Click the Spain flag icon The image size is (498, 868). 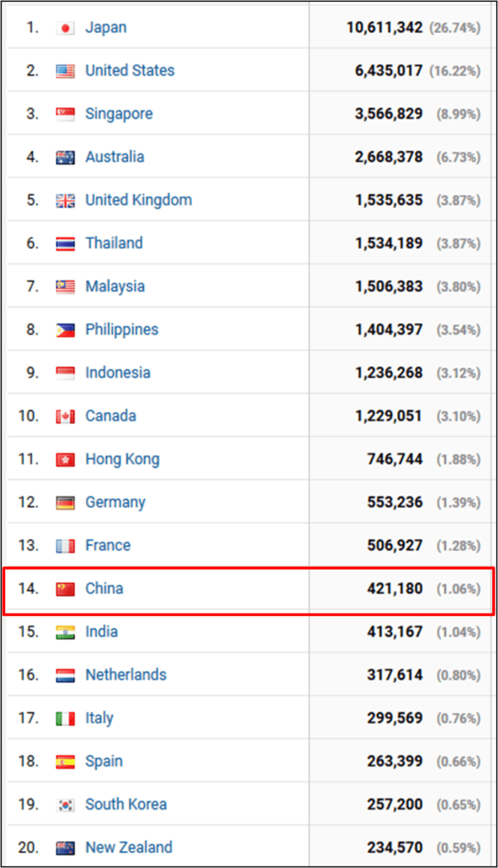tap(65, 762)
